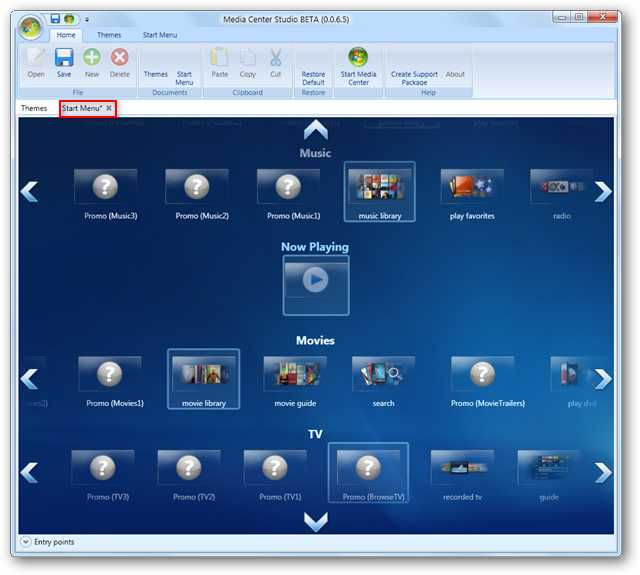The width and height of the screenshot is (640, 575).
Task: Click the quick access Media Center icon
Action: coord(69,19)
